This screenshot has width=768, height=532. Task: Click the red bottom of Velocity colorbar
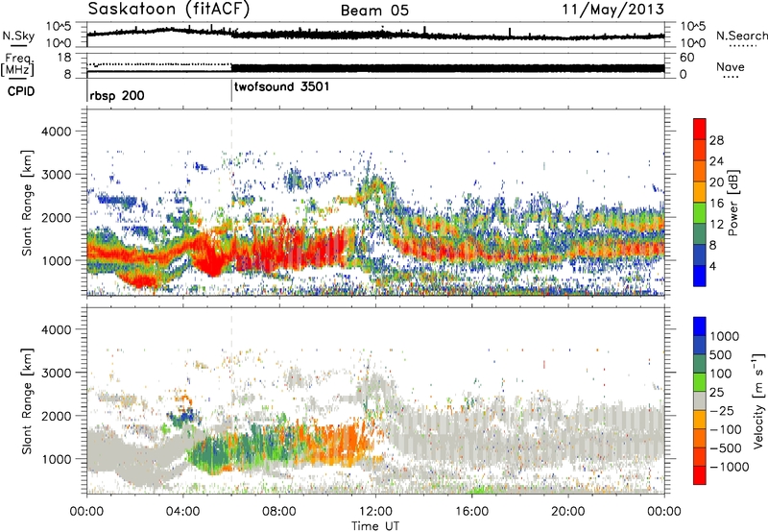(x=700, y=475)
